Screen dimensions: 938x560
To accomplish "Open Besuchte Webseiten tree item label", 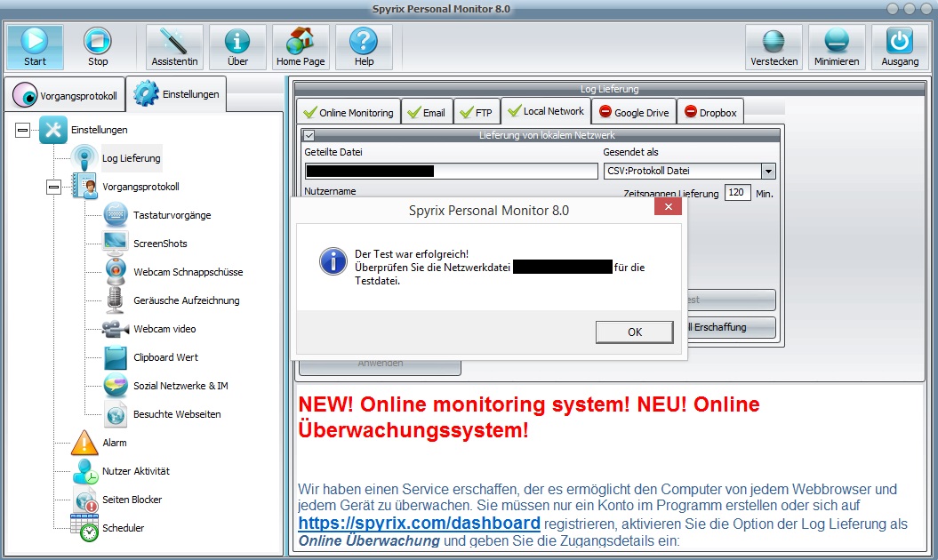I will pyautogui.click(x=177, y=414).
